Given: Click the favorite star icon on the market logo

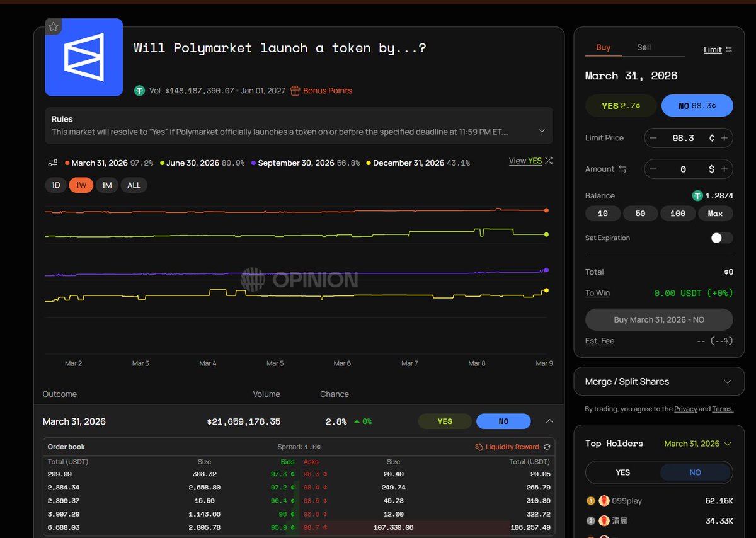Looking at the screenshot, I should pyautogui.click(x=54, y=26).
